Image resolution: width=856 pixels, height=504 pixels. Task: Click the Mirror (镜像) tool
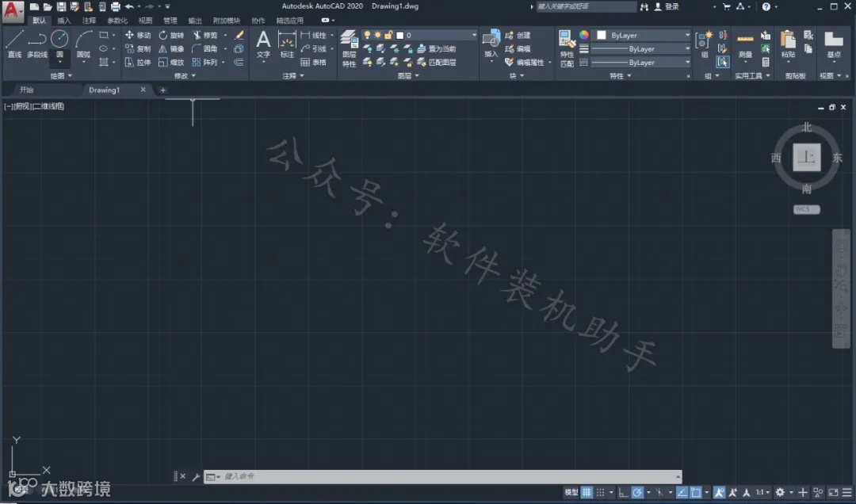point(171,48)
